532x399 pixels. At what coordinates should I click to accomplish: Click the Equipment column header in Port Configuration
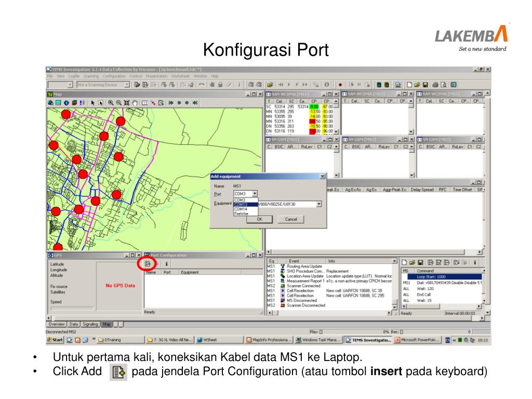(210, 272)
